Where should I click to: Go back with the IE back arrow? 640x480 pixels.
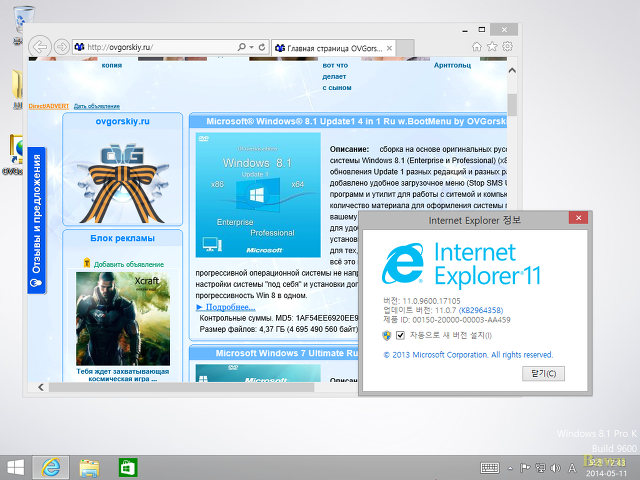click(40, 47)
